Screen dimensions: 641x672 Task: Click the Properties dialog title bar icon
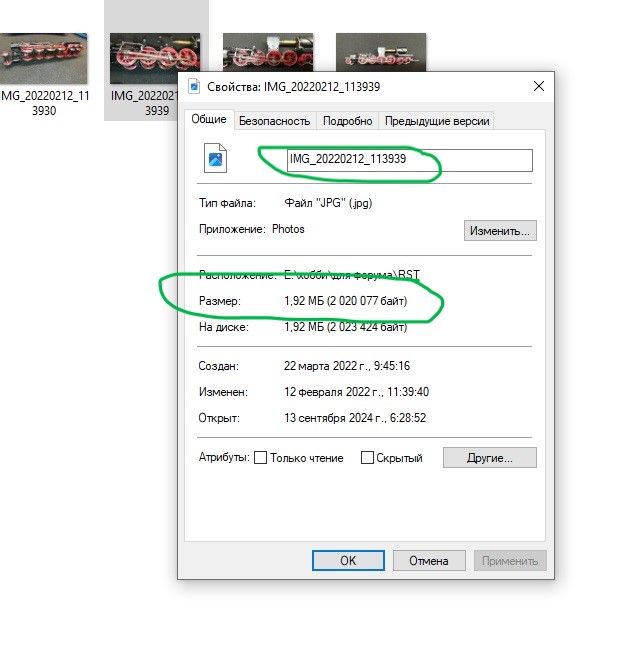click(193, 86)
